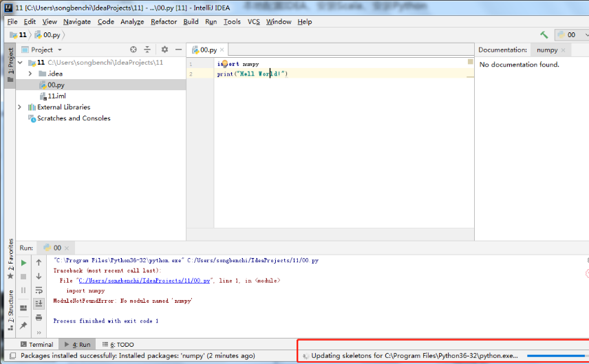Rerun 00 with green play icon
The height and width of the screenshot is (364, 589).
[23, 263]
